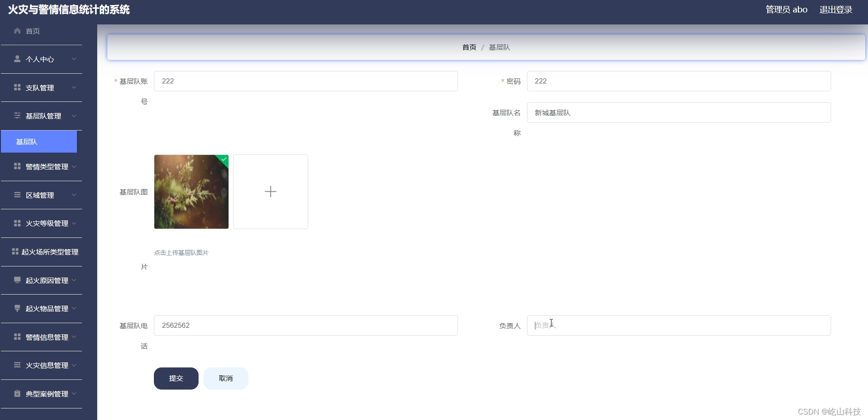This screenshot has width=868, height=420.
Task: Click the empty image upload box
Action: tap(270, 192)
